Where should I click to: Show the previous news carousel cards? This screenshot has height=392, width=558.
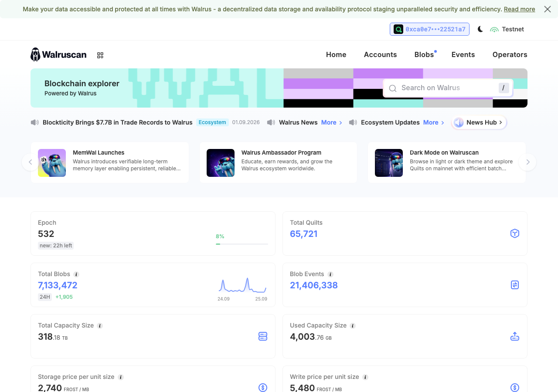(x=30, y=162)
